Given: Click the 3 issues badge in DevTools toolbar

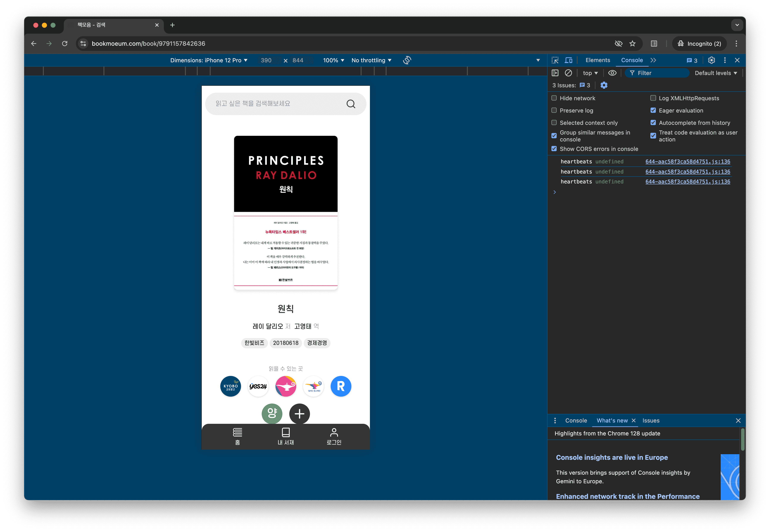Looking at the screenshot, I should coord(692,60).
